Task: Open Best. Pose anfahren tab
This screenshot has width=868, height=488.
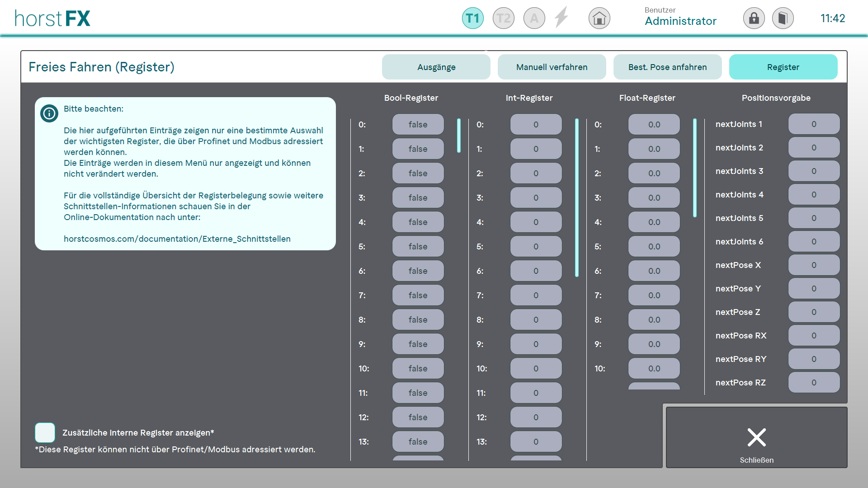Action: [x=667, y=67]
